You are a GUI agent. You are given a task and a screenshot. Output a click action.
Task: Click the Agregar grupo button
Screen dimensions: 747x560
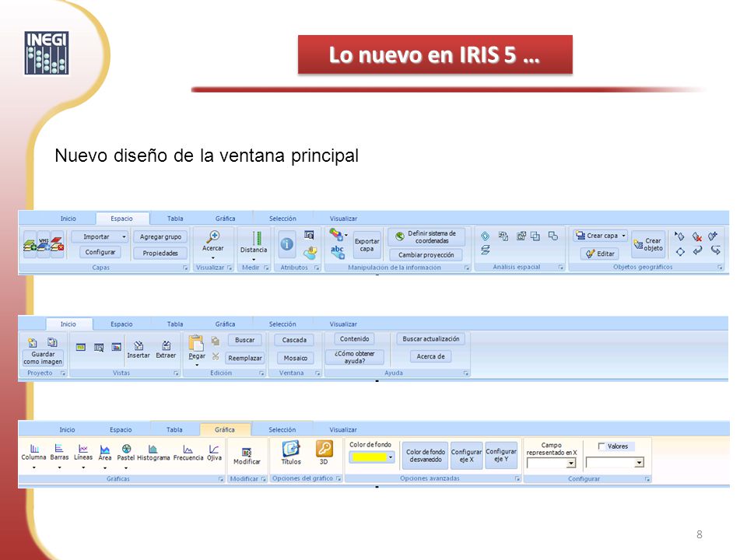pyautogui.click(x=160, y=236)
